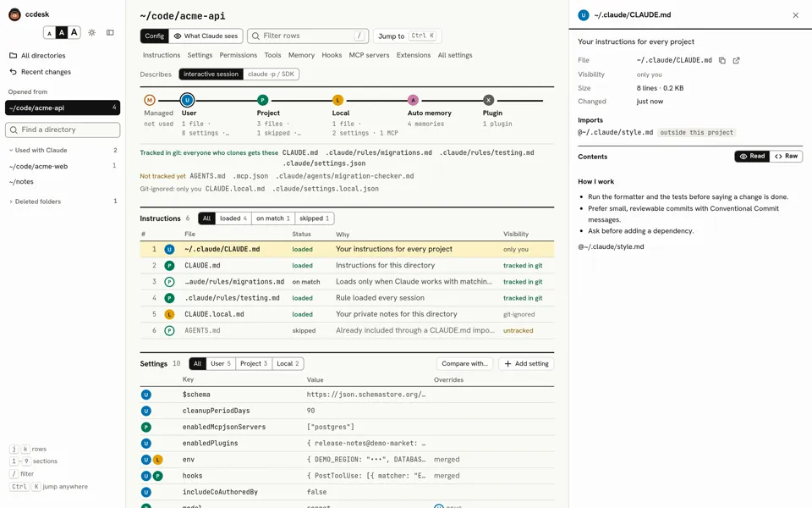This screenshot has width=812, height=508.
Task: Go to Extensions section tab
Action: [414, 55]
